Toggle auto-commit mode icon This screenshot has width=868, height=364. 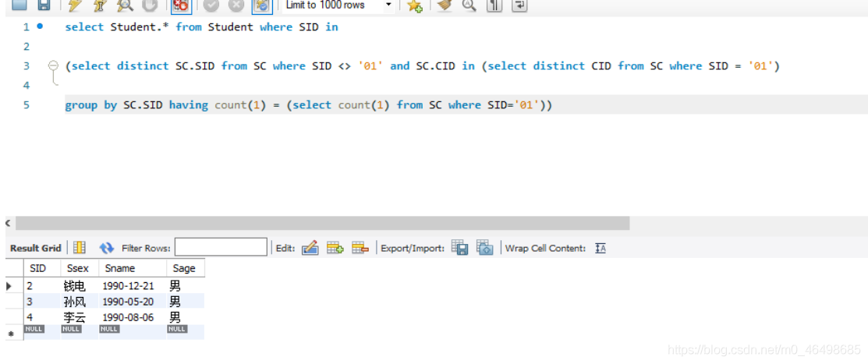[262, 5]
